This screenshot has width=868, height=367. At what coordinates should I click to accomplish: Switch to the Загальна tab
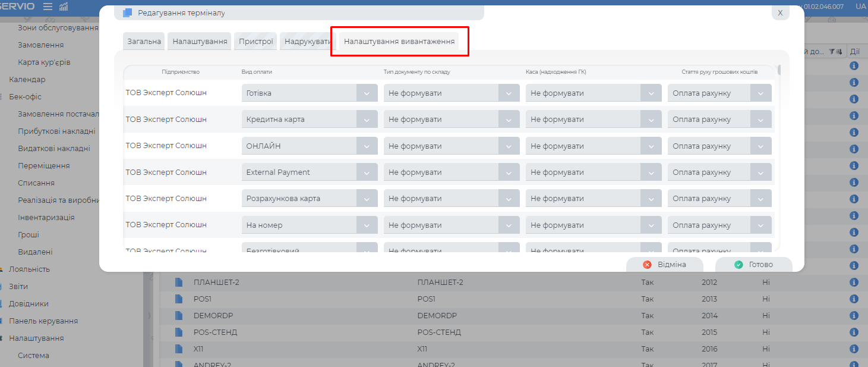point(144,42)
